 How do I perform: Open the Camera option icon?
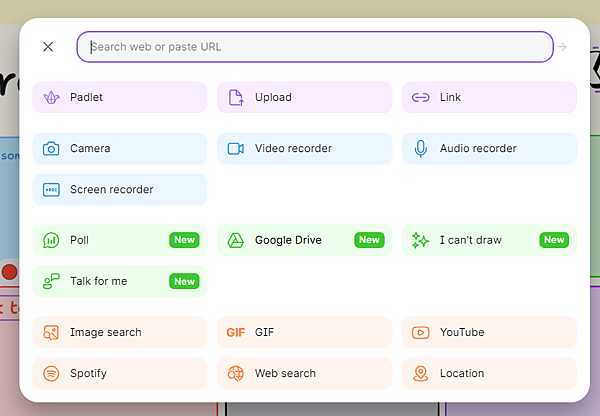click(x=51, y=149)
